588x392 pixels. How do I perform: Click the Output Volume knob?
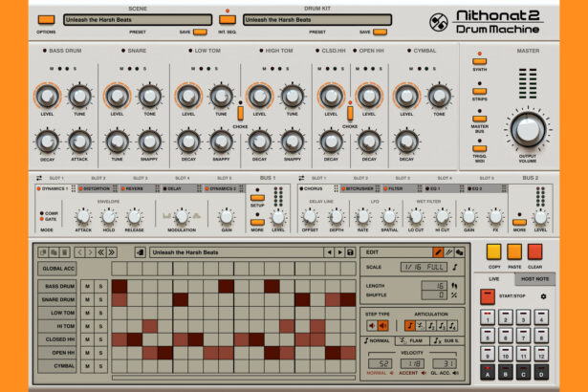525,128
